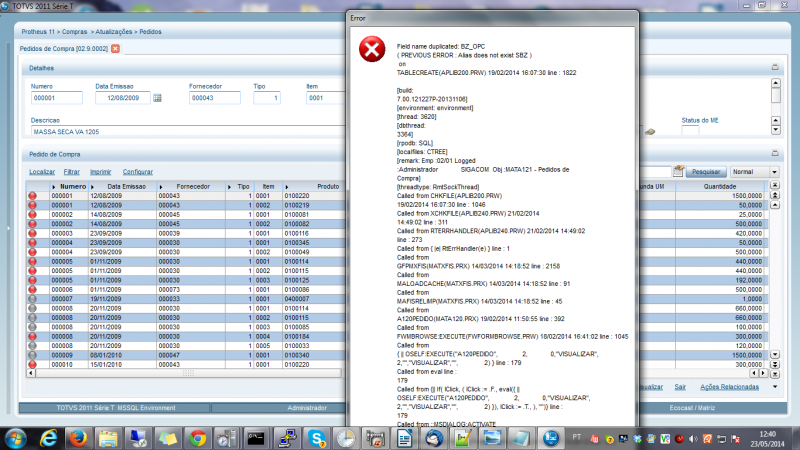The image size is (800, 450).
Task: Open the Data Emissao column header arrow
Action: coord(92,187)
